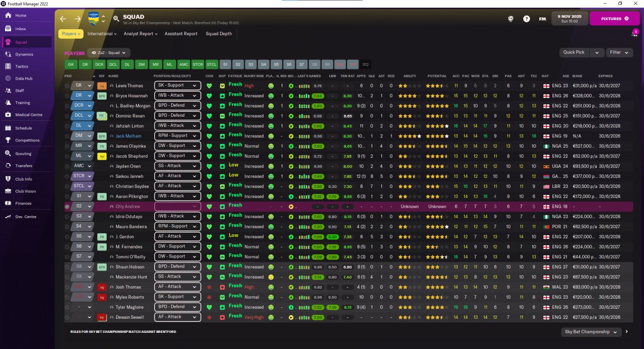This screenshot has height=349, width=644.
Task: Open the Training section
Action: (27, 103)
